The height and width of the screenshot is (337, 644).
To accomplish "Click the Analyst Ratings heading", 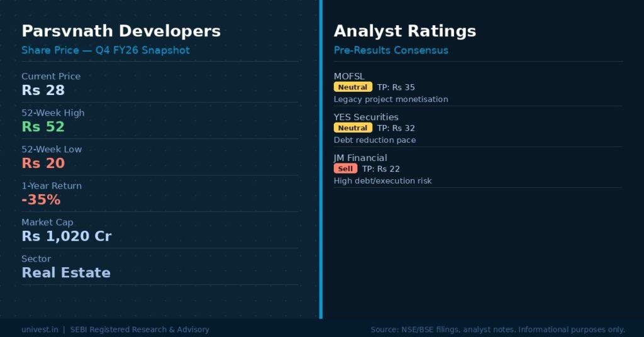I will click(x=405, y=31).
